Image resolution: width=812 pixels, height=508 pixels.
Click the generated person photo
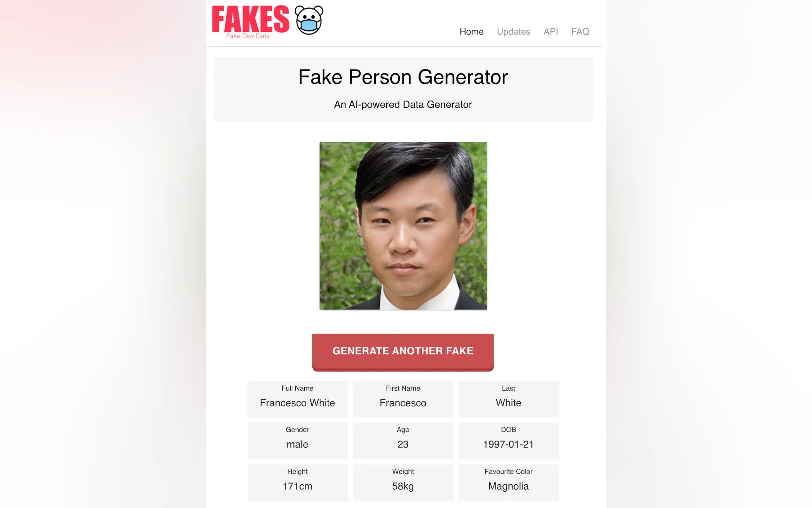click(403, 226)
